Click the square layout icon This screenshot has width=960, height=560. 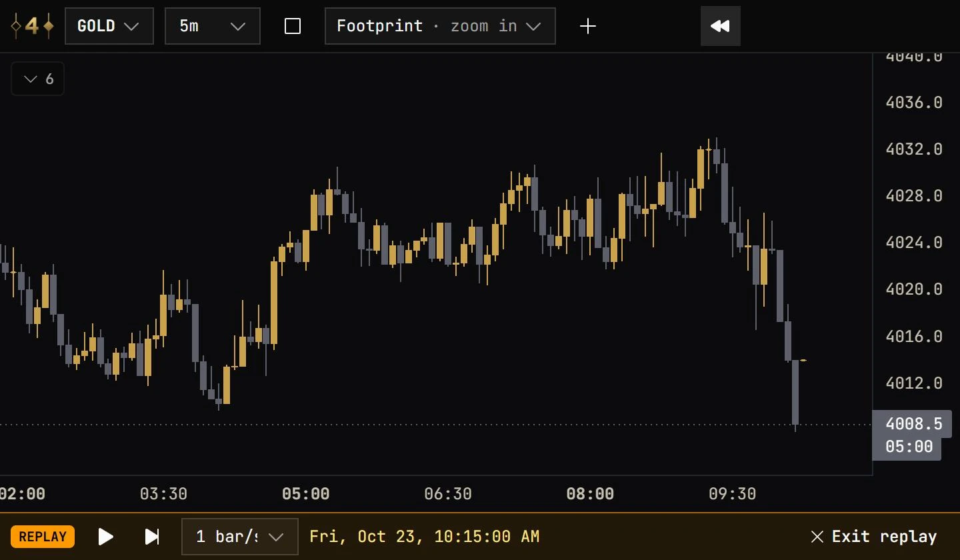coord(293,26)
